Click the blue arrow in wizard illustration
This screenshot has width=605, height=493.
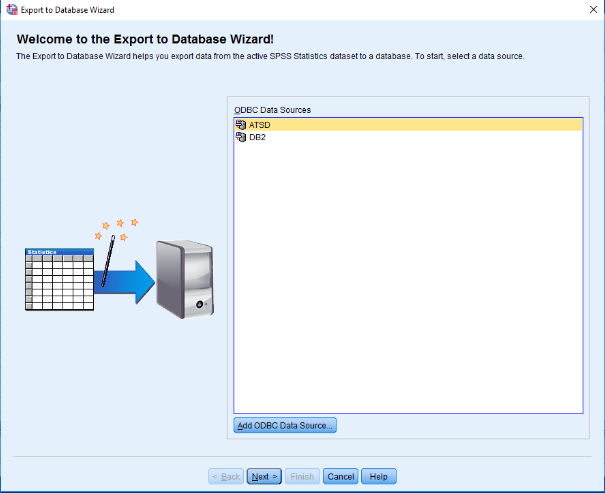point(124,282)
